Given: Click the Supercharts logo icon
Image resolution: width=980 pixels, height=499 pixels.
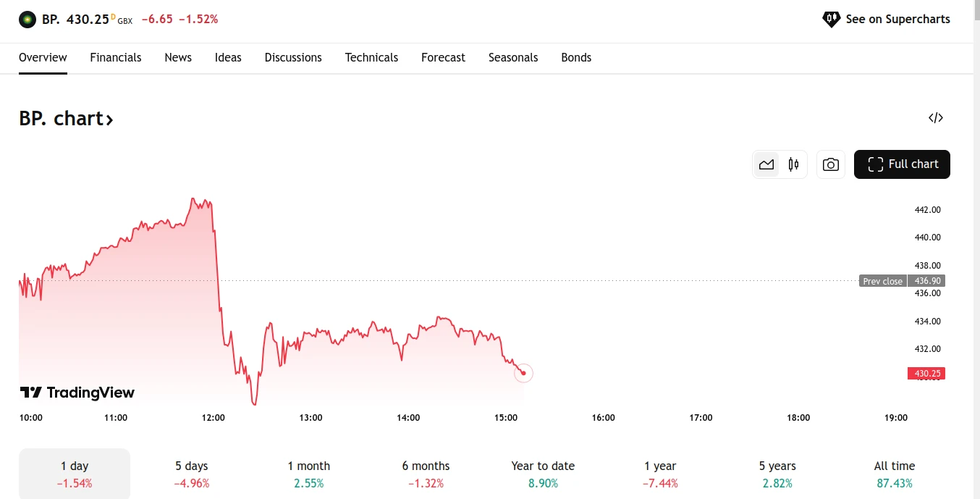Looking at the screenshot, I should (831, 20).
